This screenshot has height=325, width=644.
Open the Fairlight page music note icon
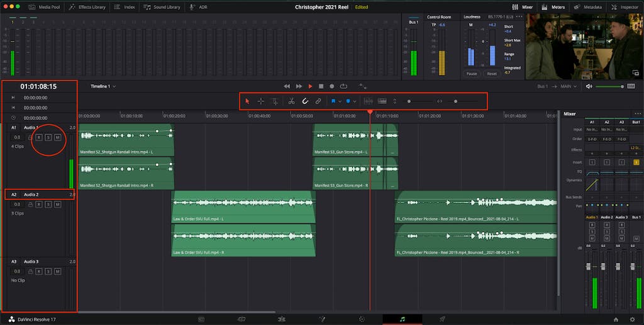402,319
